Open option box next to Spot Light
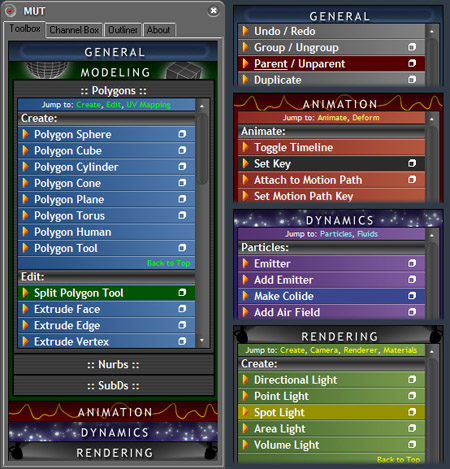The height and width of the screenshot is (469, 450). pos(412,412)
